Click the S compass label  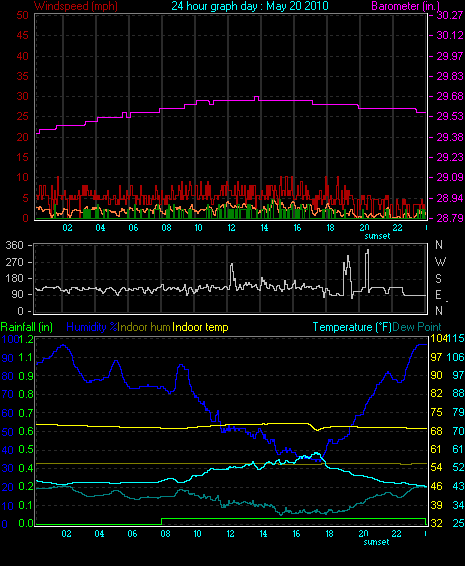pyautogui.click(x=439, y=279)
